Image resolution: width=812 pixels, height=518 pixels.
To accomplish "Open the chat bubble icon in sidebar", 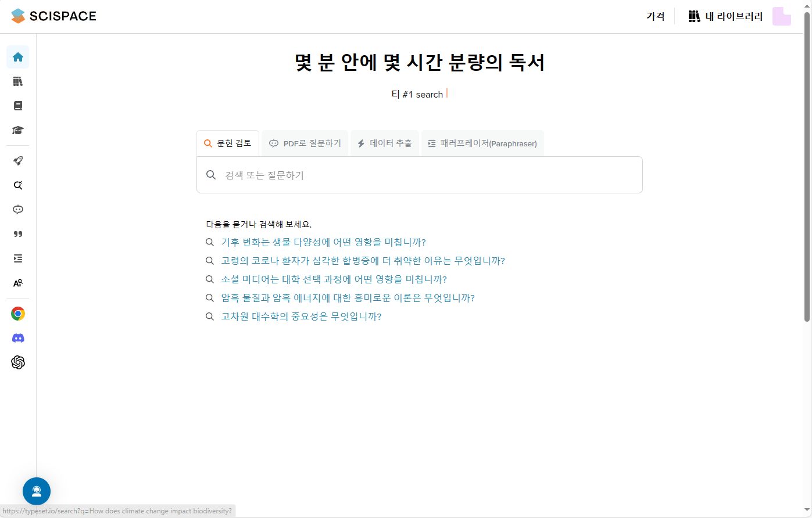I will [x=18, y=210].
